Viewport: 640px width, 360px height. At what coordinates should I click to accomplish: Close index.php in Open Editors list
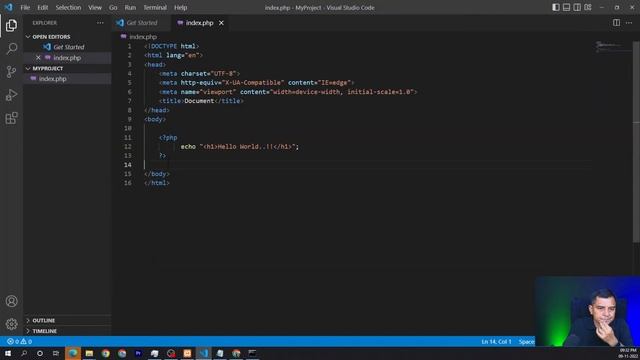tap(38, 58)
